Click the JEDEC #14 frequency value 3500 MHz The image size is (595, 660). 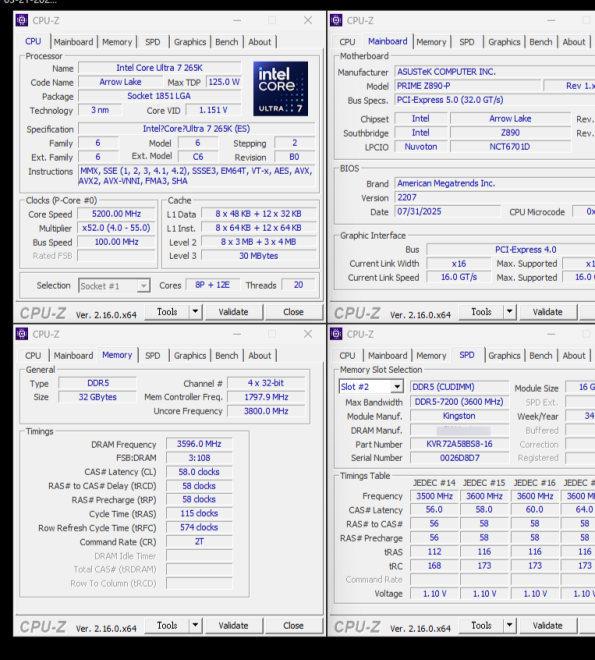(434, 496)
